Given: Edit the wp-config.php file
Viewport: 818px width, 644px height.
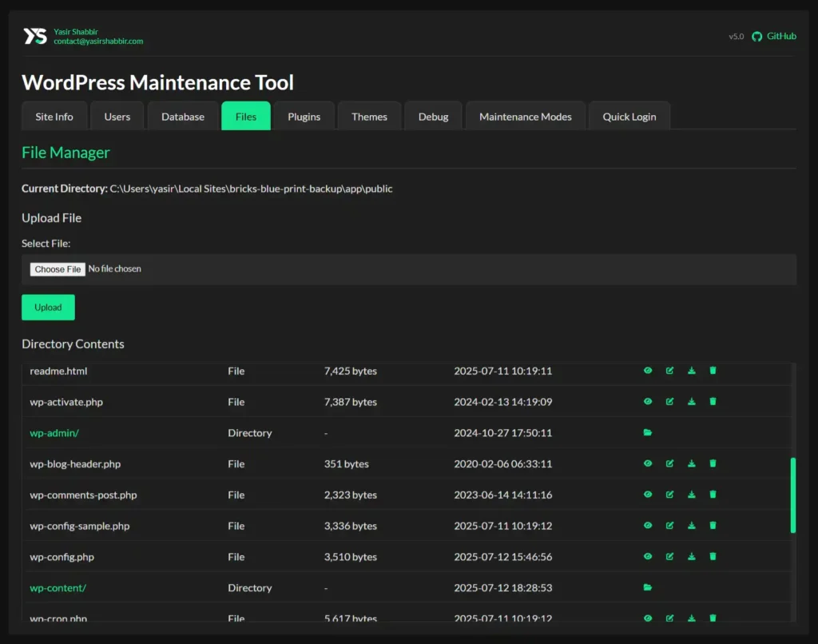Looking at the screenshot, I should pos(670,556).
